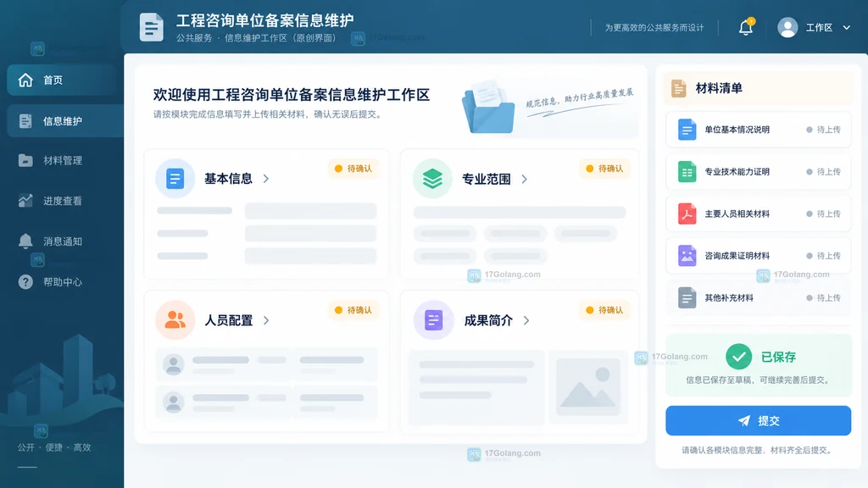Click header title 工程咨询单位备案信息维护
This screenshot has width=868, height=488.
coord(264,20)
